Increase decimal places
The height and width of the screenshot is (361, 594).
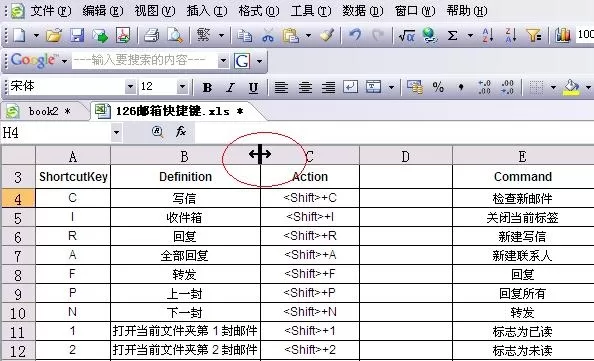pyautogui.click(x=485, y=87)
